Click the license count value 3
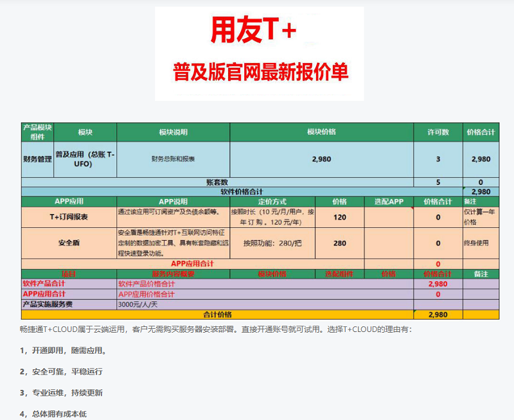The height and width of the screenshot is (420, 514). pyautogui.click(x=438, y=159)
